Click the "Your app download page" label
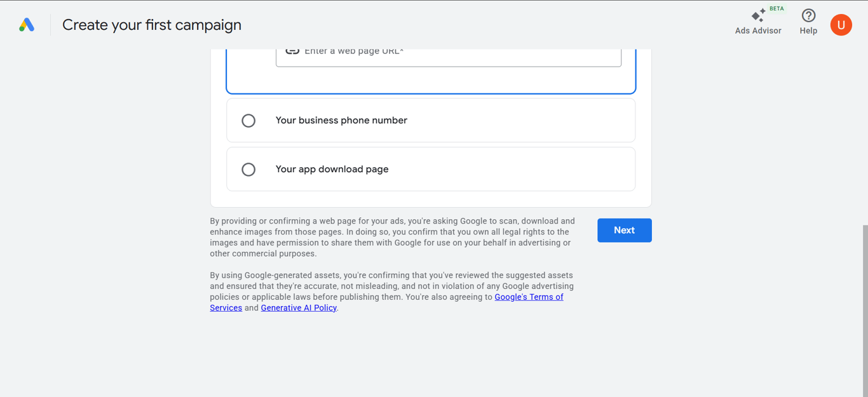Screen dimensions: 868x397 click(332, 170)
